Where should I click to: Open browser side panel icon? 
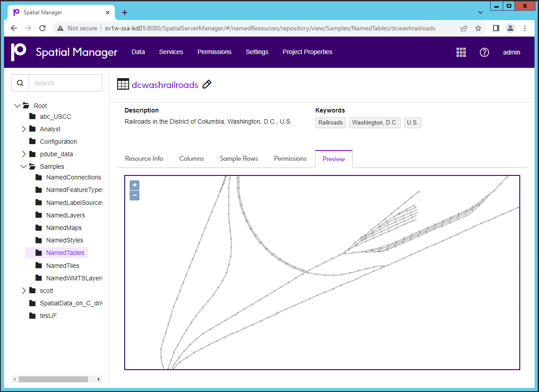tap(496, 28)
